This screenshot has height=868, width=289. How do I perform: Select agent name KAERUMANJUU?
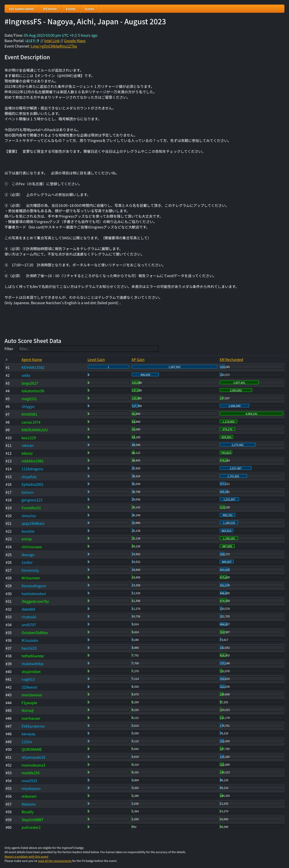35,430
